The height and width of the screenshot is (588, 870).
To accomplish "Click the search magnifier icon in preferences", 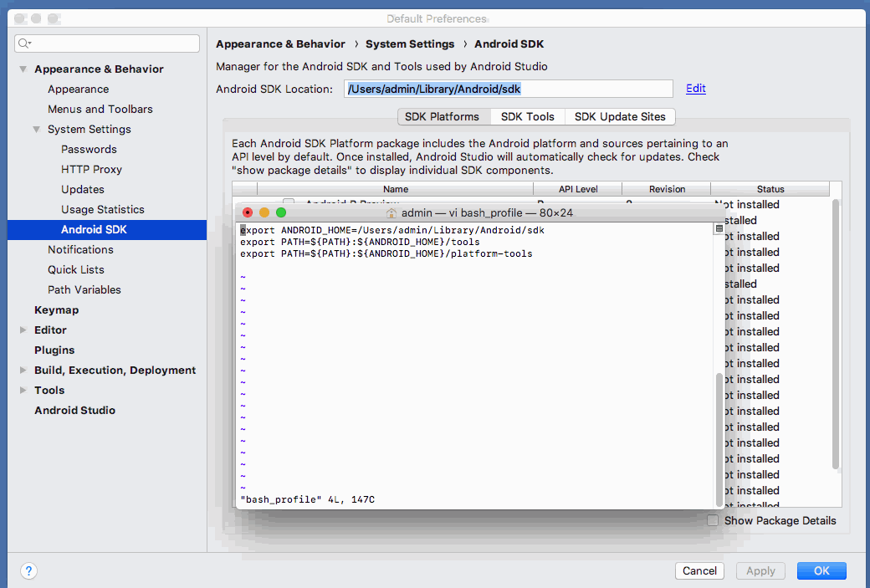I will tap(24, 43).
